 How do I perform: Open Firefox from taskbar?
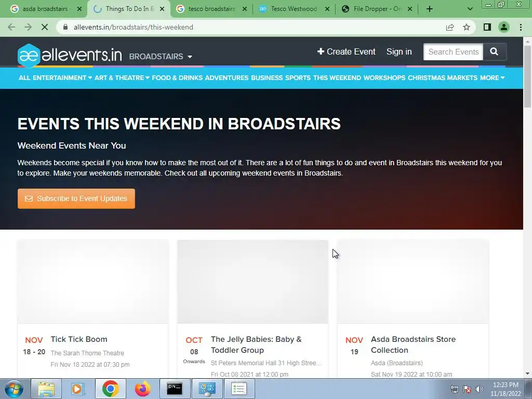(142, 389)
